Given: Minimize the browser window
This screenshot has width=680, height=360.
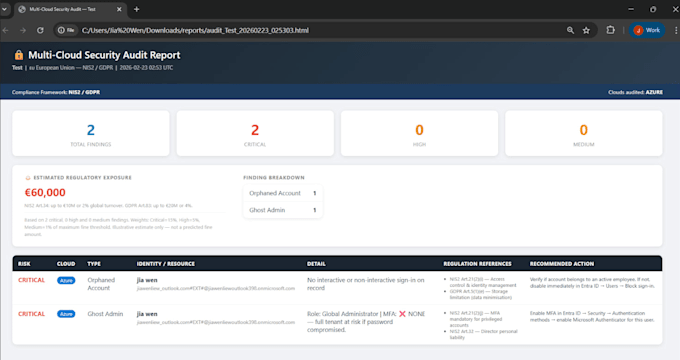Looking at the screenshot, I should [x=631, y=9].
